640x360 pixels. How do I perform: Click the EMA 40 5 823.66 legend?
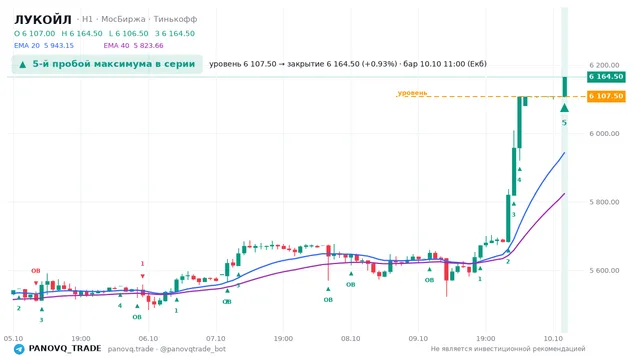[133, 46]
